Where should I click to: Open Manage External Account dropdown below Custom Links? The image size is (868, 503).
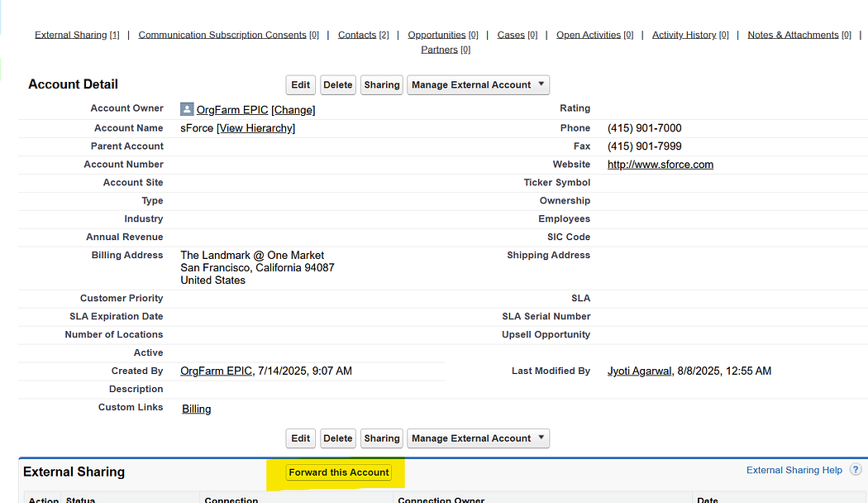[x=479, y=438]
